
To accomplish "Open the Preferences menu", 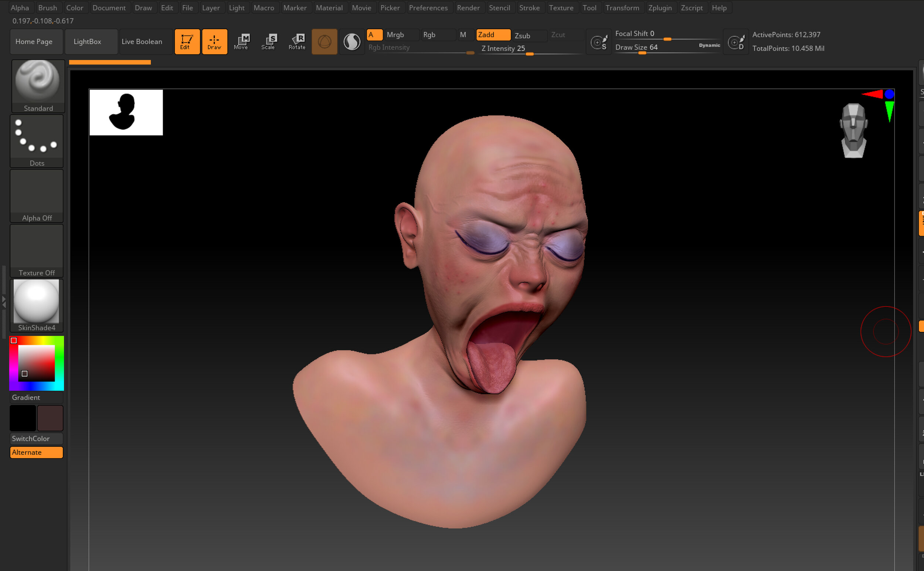I will 428,7.
